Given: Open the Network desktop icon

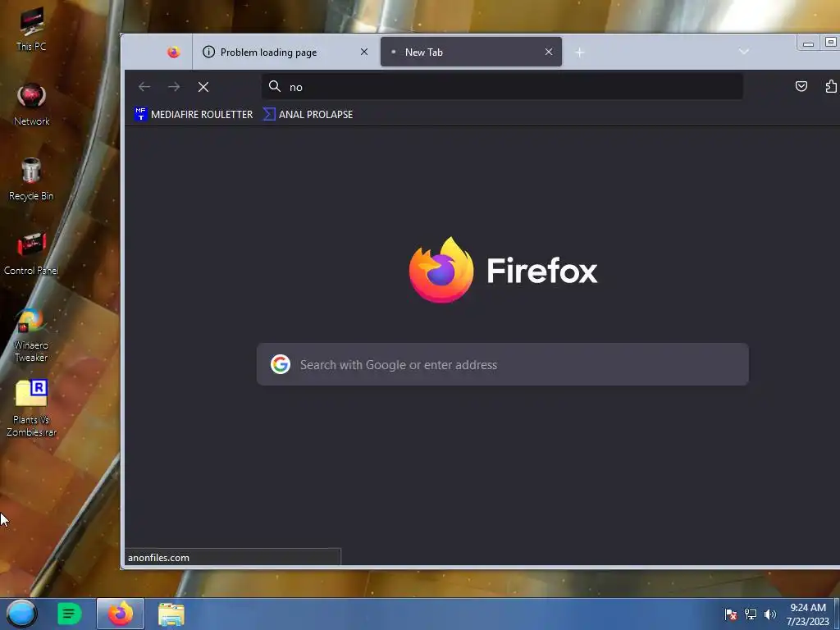Looking at the screenshot, I should (x=31, y=105).
